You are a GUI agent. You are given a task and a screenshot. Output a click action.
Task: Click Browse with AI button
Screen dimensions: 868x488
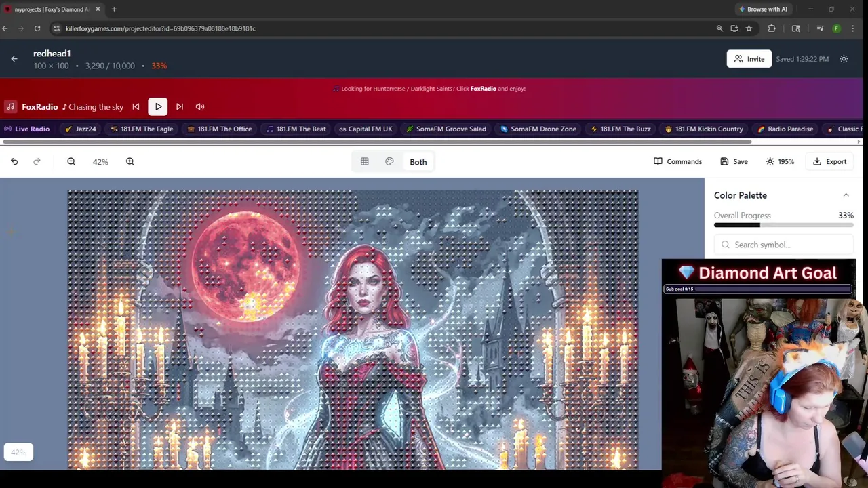click(x=763, y=9)
